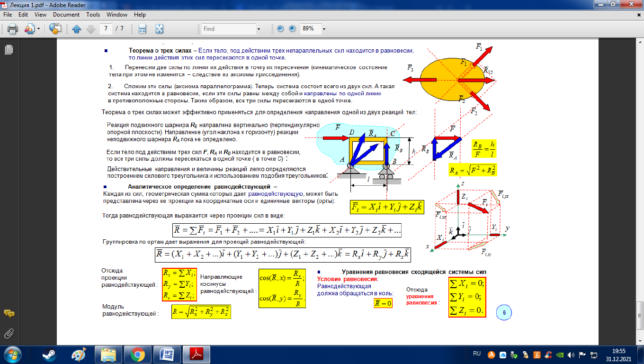This screenshot has height=364, width=644.
Task: Open the Find options dropdown arrow
Action: 259,29
